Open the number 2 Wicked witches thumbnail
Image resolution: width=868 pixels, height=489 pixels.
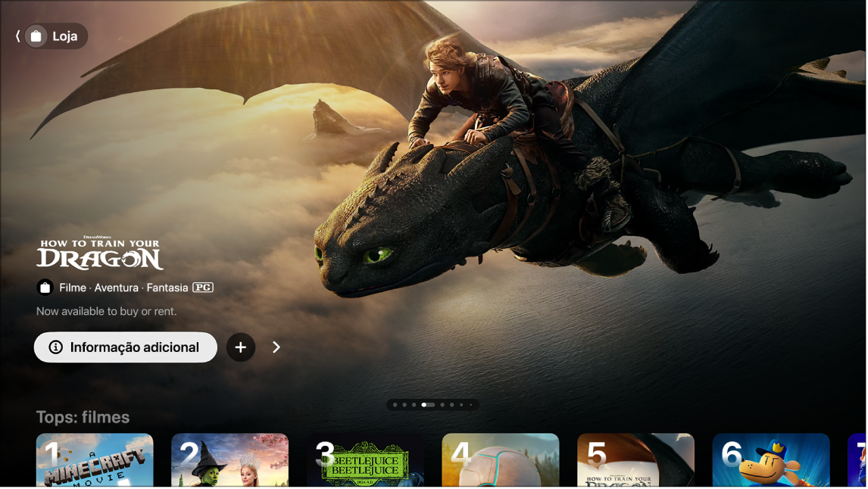(229, 460)
